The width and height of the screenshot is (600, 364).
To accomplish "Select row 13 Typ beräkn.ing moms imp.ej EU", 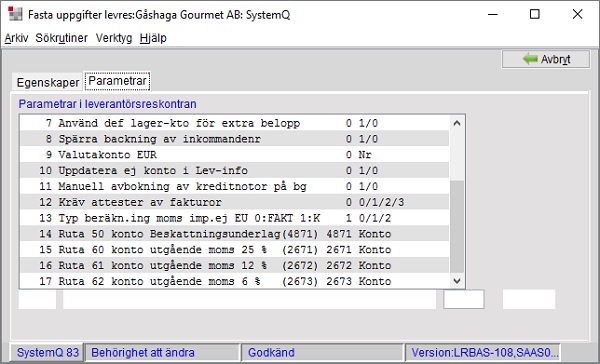I will [x=234, y=218].
